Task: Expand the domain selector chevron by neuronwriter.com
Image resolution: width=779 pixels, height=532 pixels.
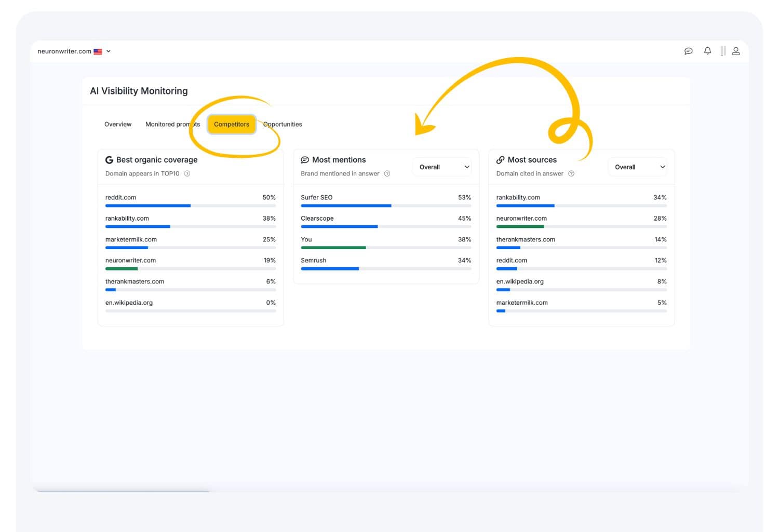Action: click(x=109, y=51)
